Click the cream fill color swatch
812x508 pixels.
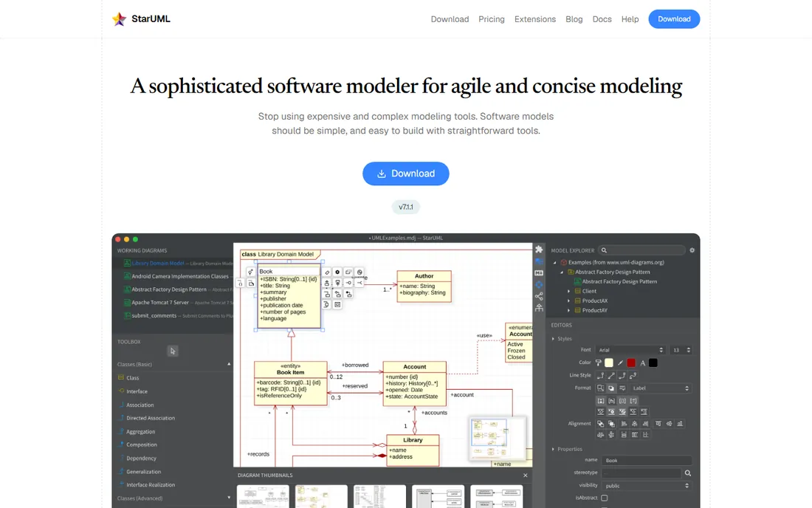[609, 363]
